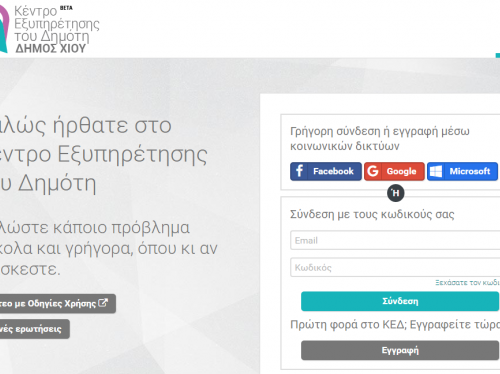Click the external link icon beside Οδηγίες Χρήσης
500x374 pixels.
(x=103, y=303)
